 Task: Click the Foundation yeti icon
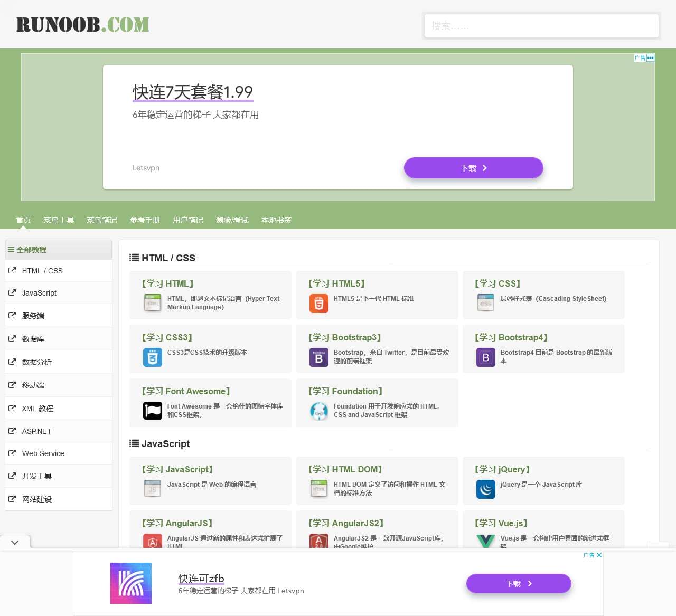pos(318,411)
